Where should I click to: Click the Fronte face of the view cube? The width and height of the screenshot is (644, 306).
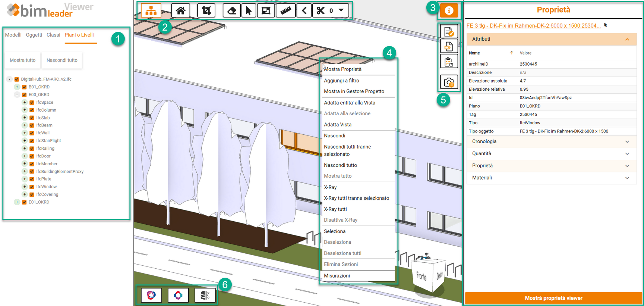422,276
